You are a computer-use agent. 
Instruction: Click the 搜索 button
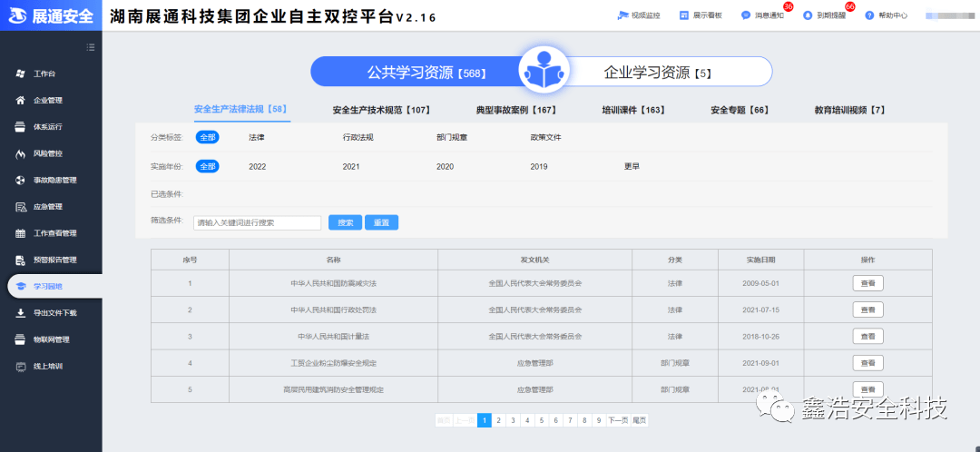tap(345, 222)
